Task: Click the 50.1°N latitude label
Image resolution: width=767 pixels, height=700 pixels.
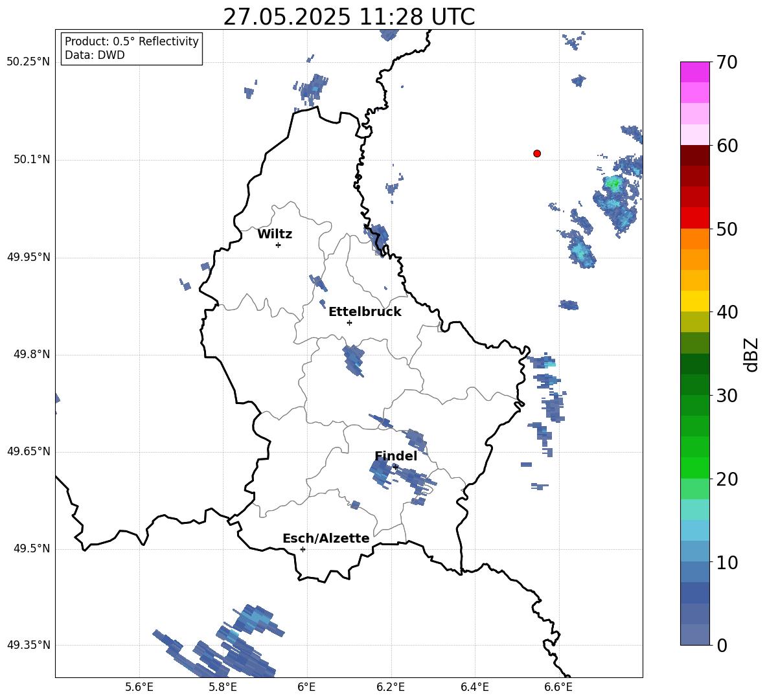Action: coord(32,159)
